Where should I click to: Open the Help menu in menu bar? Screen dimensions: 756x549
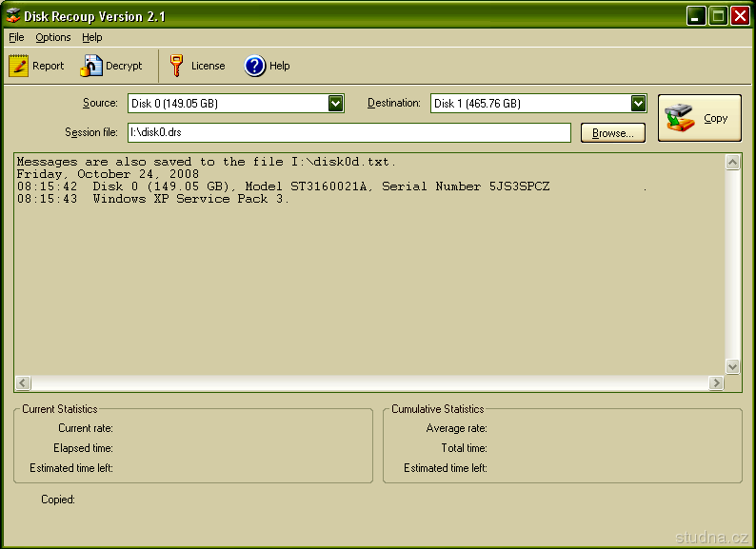coord(91,37)
